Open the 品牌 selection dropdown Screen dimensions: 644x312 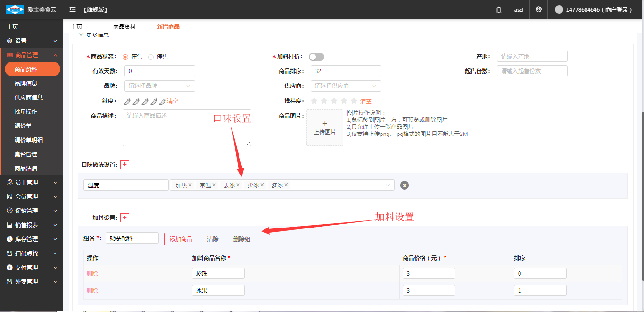(159, 86)
